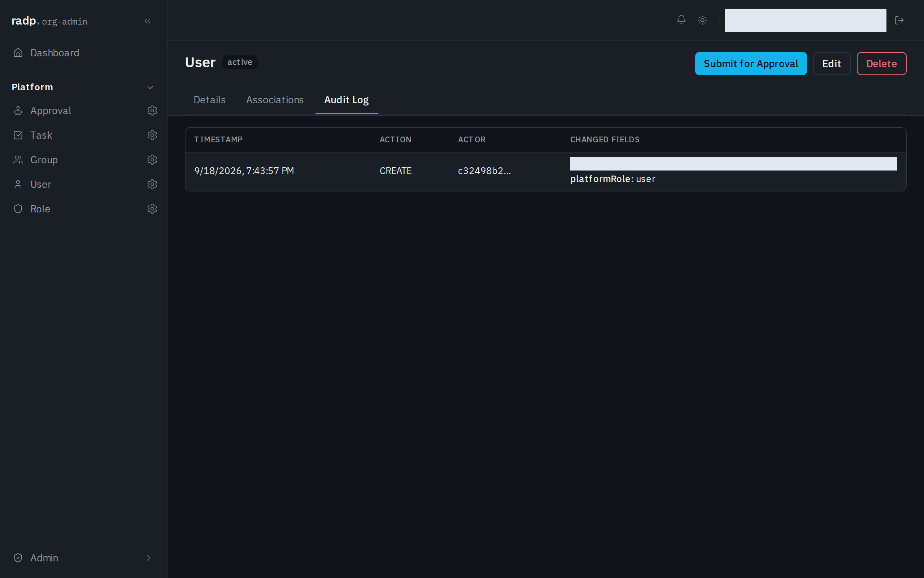Open notifications bell icon

[681, 20]
